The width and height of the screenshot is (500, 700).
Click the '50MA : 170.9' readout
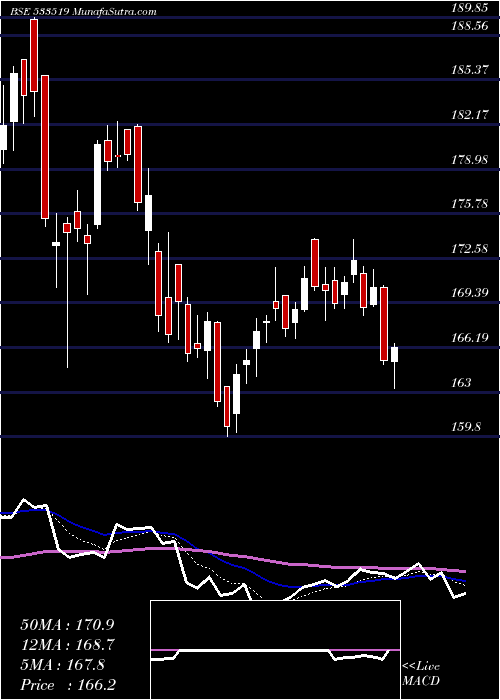click(68, 624)
